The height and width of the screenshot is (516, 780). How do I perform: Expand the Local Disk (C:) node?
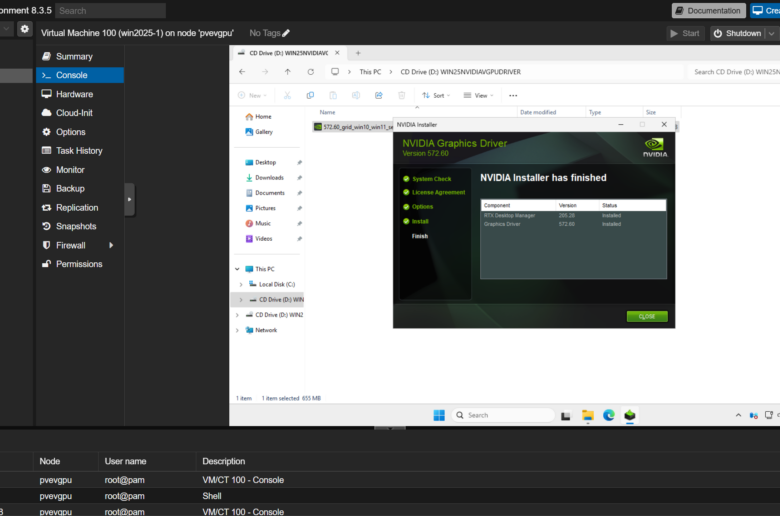tap(241, 285)
